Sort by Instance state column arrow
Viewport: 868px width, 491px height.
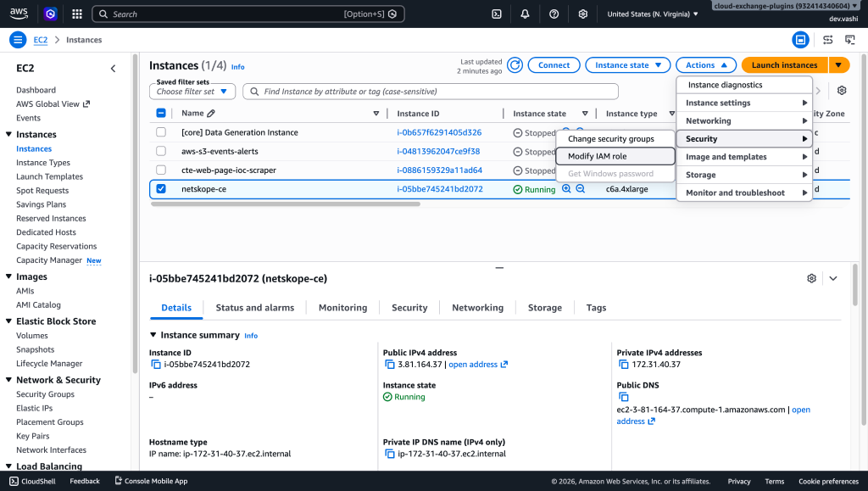[585, 114]
